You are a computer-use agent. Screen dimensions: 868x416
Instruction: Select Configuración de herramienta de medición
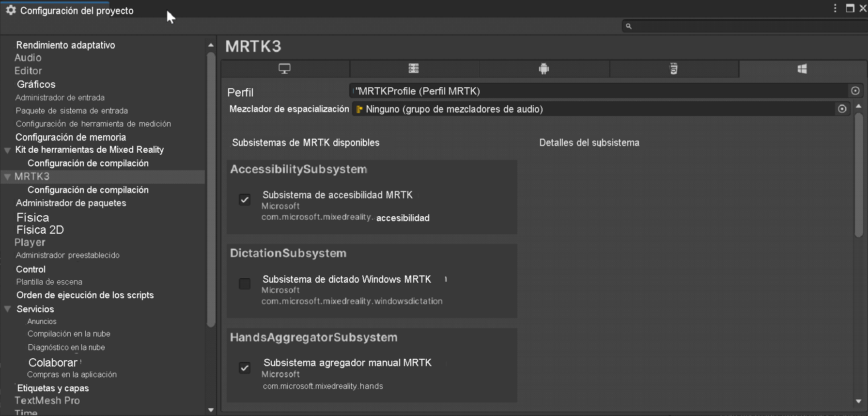(93, 124)
